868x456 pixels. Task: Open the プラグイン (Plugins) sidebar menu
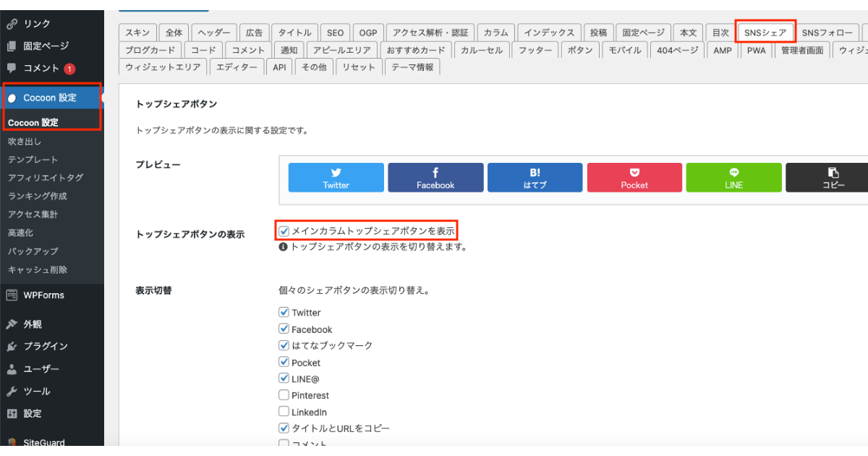pos(45,347)
